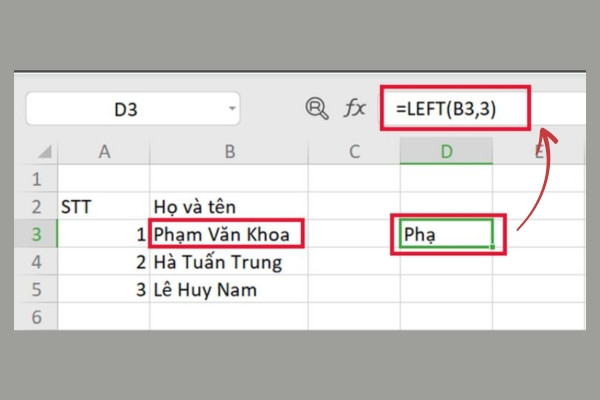Select column A header
The height and width of the screenshot is (400, 600).
104,152
